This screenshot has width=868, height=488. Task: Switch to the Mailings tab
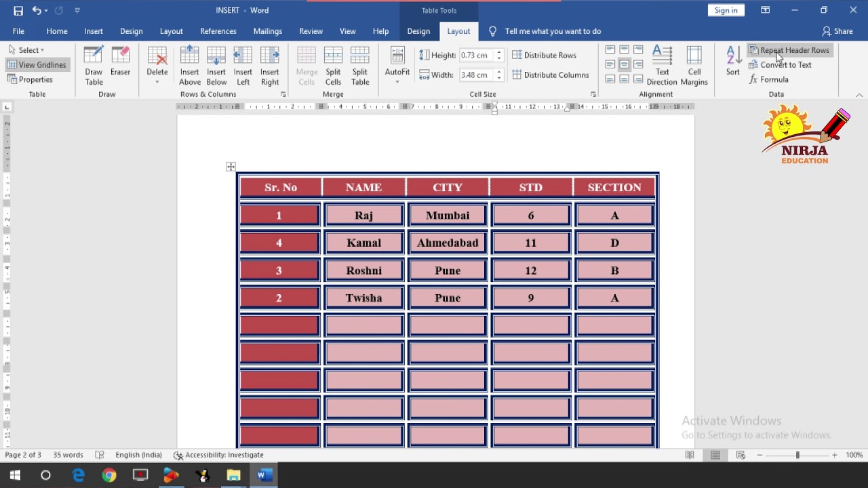pos(267,31)
